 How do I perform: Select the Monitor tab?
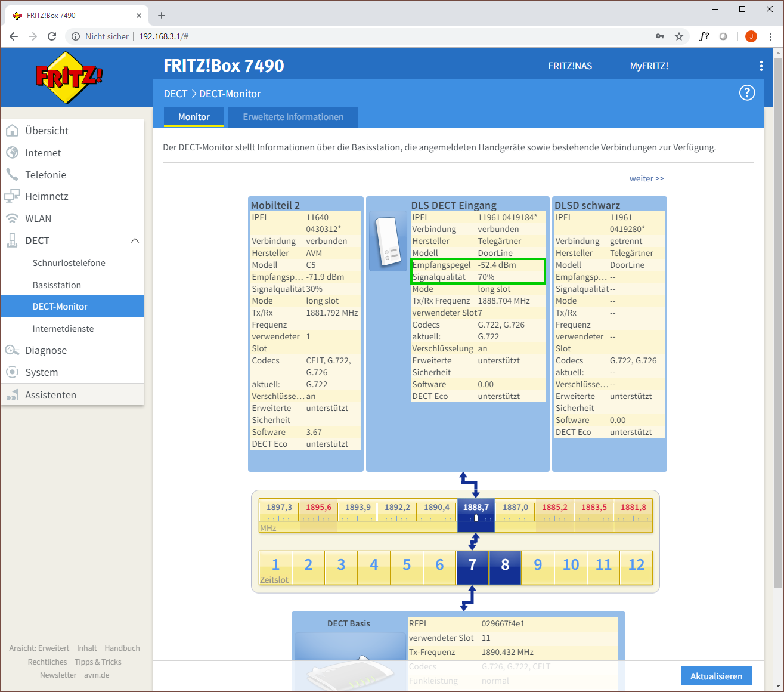click(x=194, y=117)
